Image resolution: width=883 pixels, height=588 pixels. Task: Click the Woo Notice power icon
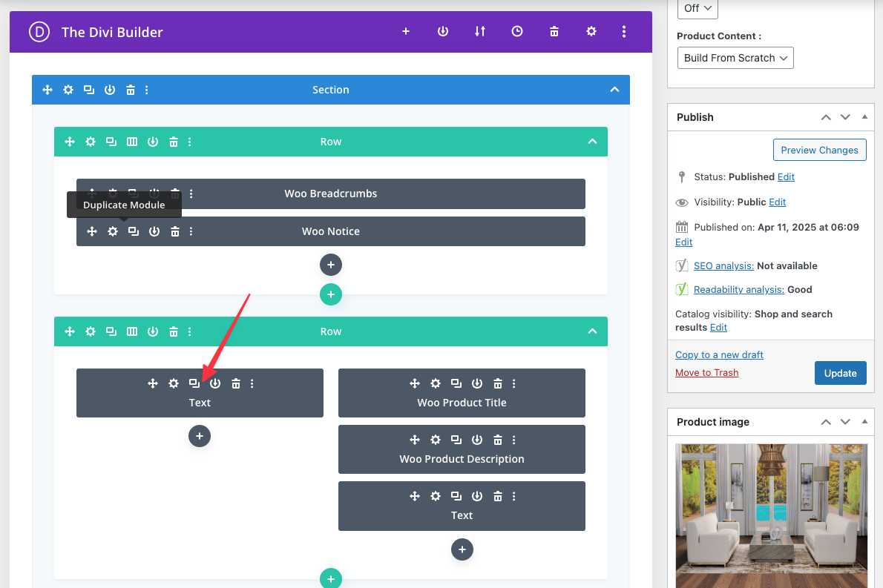154,231
